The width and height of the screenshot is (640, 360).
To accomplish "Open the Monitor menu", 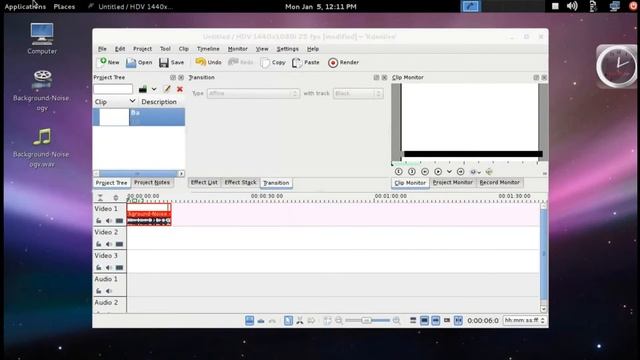I will [238, 49].
